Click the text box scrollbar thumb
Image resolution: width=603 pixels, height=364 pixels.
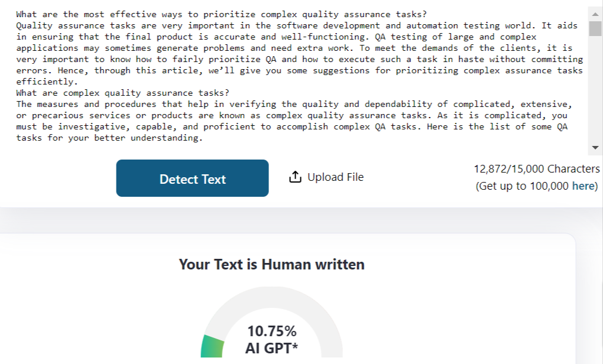tap(595, 27)
